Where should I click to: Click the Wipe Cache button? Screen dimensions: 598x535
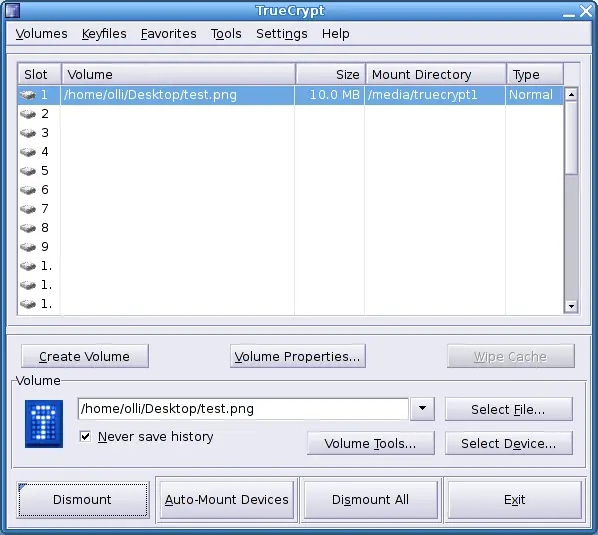coord(511,356)
